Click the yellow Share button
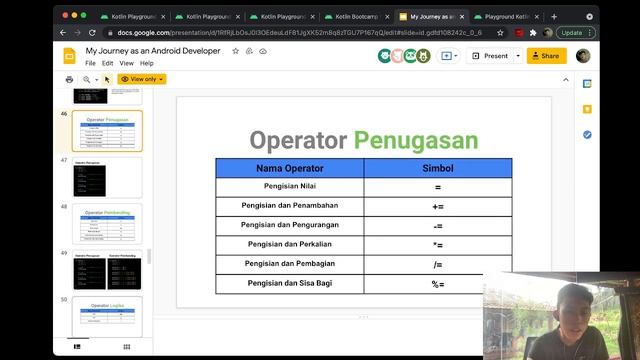The height and width of the screenshot is (360, 640). tap(547, 56)
